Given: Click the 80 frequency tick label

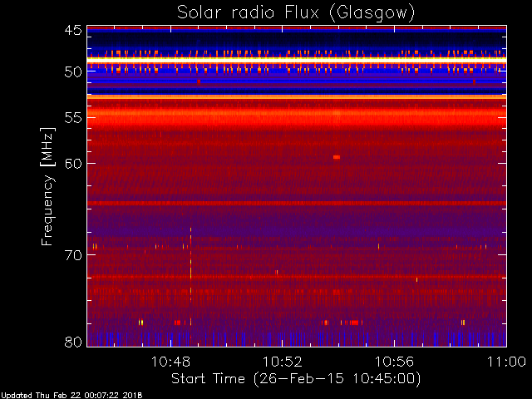Looking at the screenshot, I should coord(73,342).
